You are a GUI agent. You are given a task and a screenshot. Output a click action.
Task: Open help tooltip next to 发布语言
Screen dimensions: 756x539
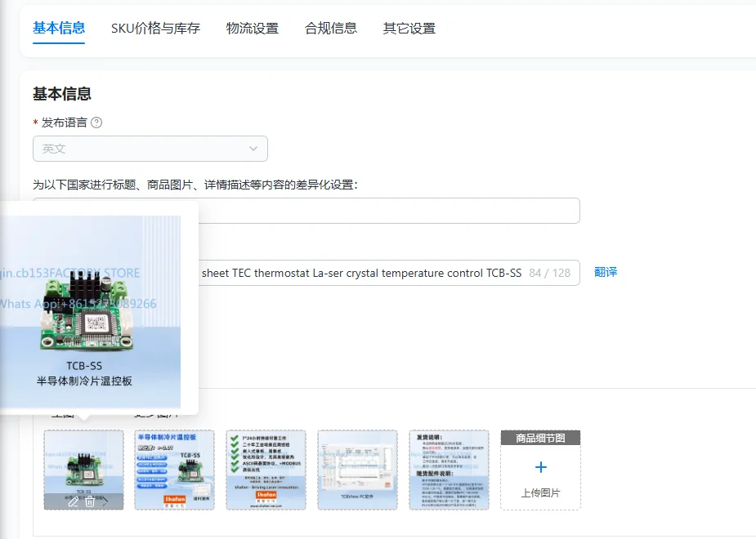coord(96,122)
